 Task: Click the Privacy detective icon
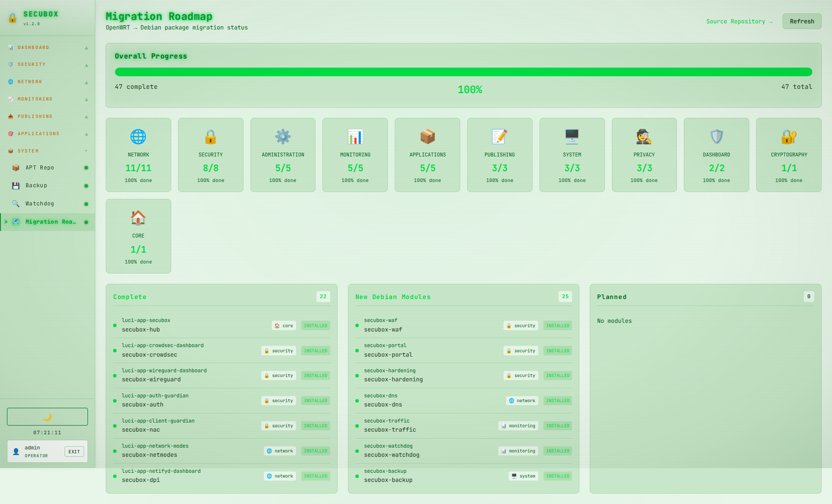[x=644, y=137]
